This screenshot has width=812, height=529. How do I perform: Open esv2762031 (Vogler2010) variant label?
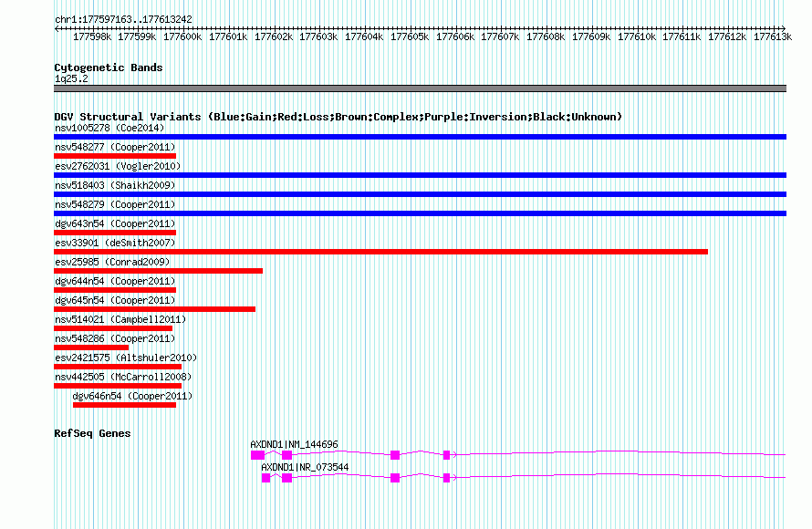(x=118, y=166)
